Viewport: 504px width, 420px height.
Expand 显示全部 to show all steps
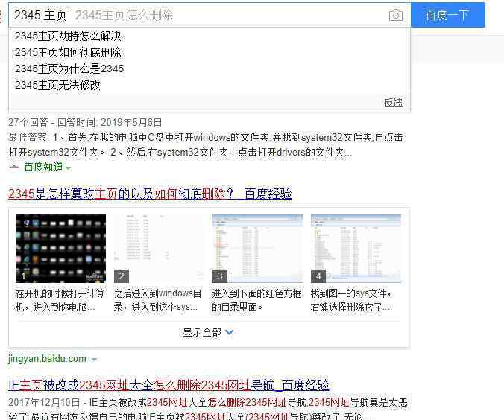click(208, 332)
